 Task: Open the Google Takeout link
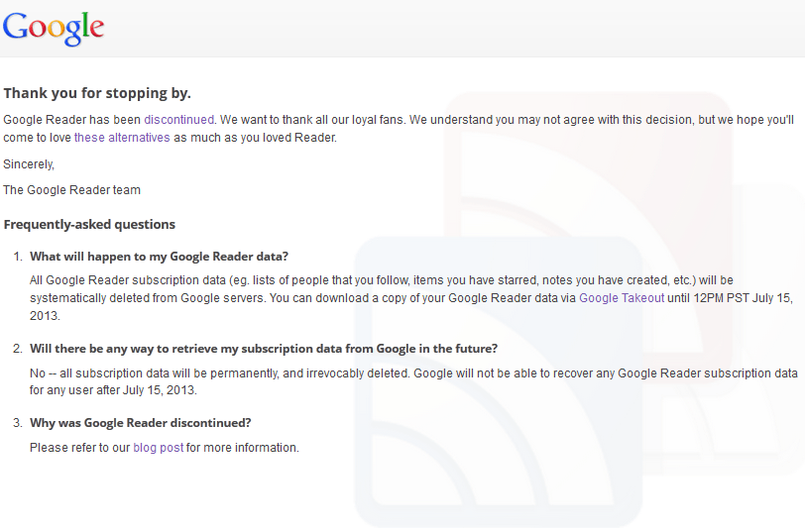pos(622,298)
